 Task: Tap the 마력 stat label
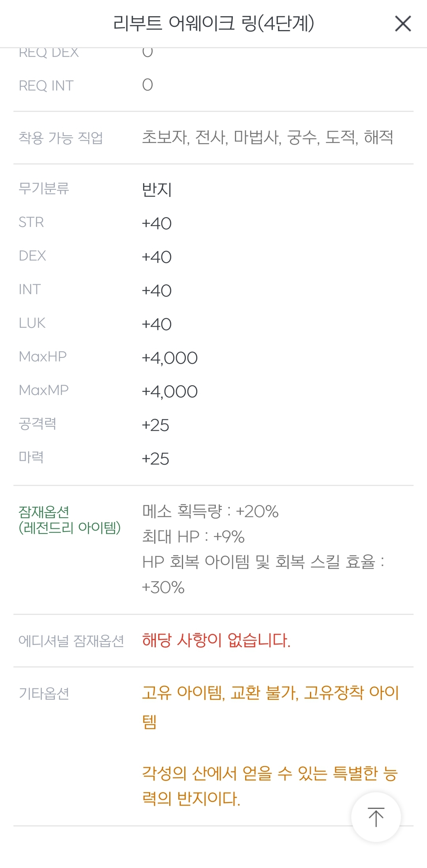(31, 458)
